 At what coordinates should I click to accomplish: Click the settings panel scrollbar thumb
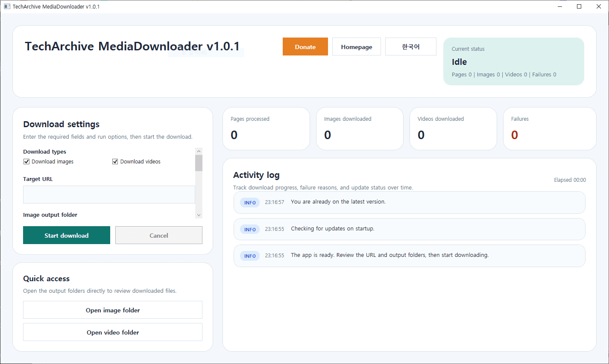199,163
